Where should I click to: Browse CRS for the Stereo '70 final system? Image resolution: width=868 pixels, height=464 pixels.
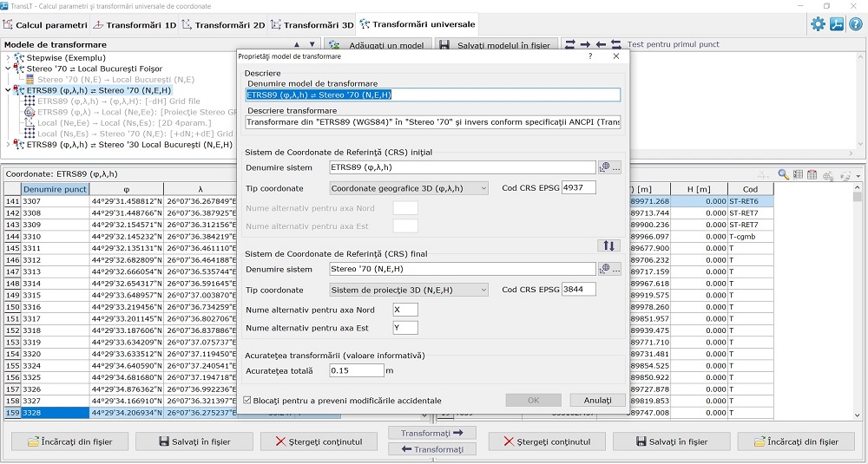[x=609, y=270]
